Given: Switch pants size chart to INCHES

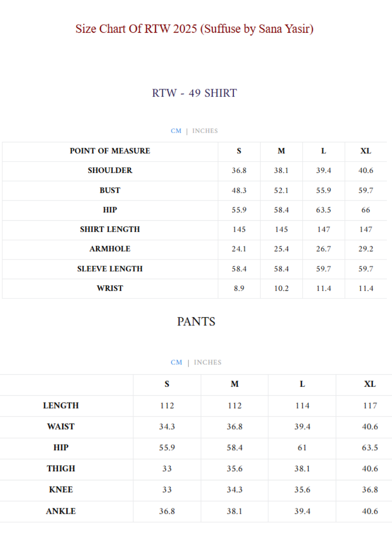Looking at the screenshot, I should click(x=208, y=362).
